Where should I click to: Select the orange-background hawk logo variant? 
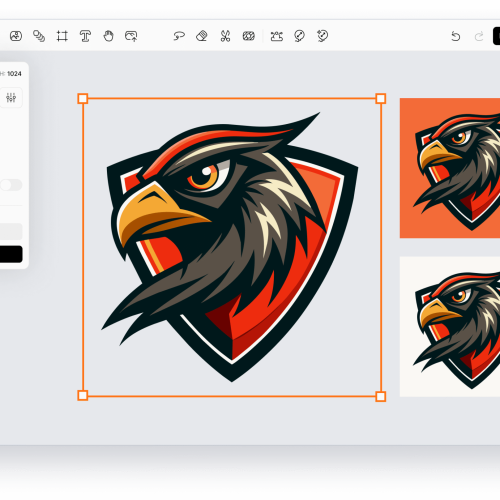450,168
